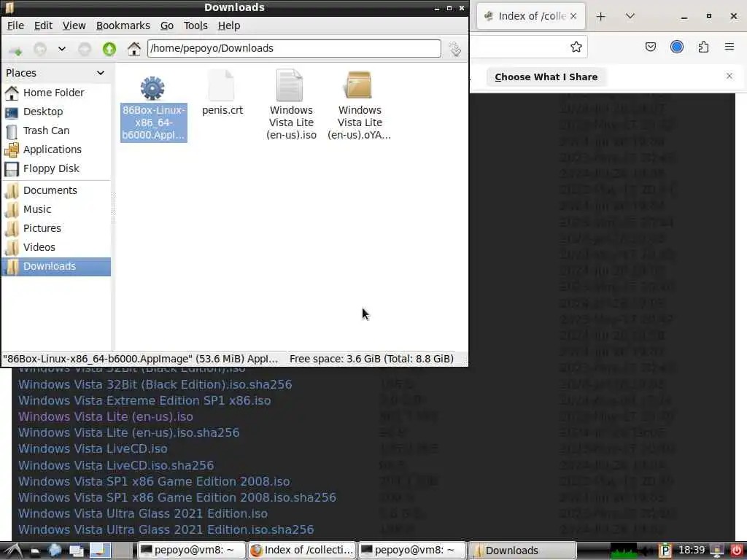
Task: Open the LXDE start menu icon on taskbar
Action: pos(12,551)
